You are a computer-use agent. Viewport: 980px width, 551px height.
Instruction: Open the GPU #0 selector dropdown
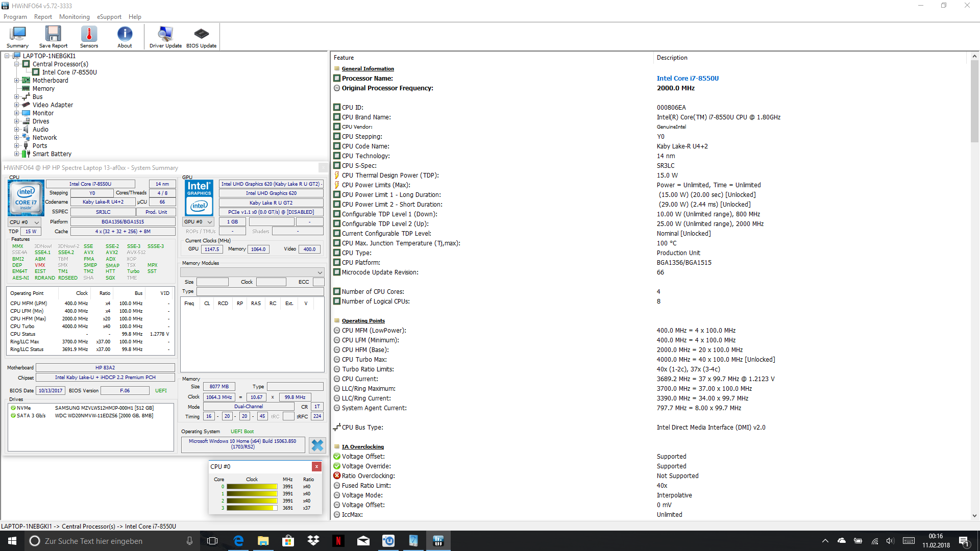point(198,222)
